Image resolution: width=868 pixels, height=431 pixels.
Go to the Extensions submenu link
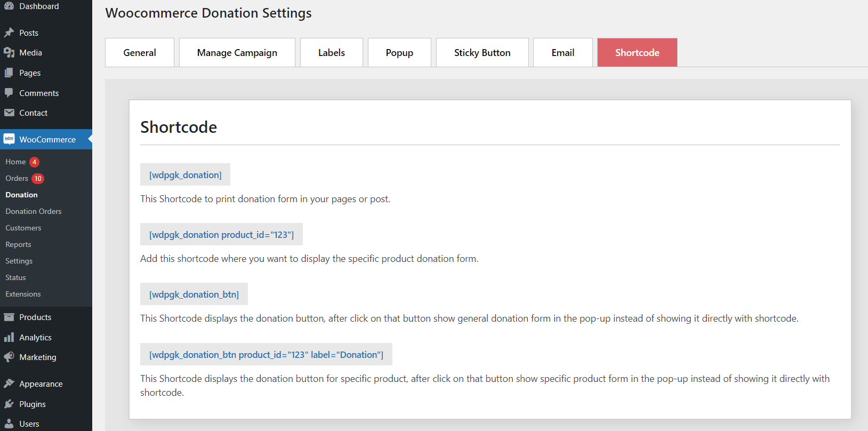[23, 294]
